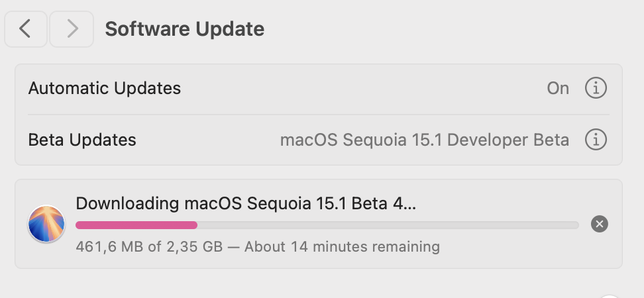
Task: Click empty area of the download panel below the icon
Action: [46, 256]
